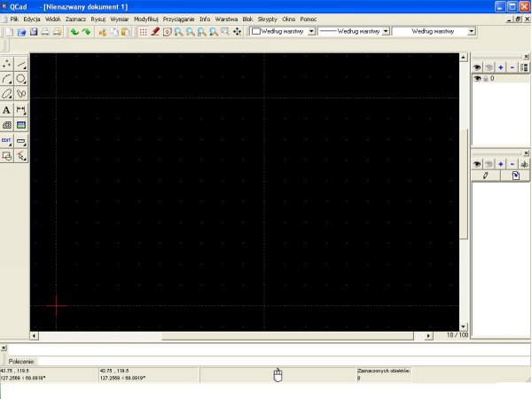Open the circles tool menu
This screenshot has width=532, height=399.
(21, 79)
